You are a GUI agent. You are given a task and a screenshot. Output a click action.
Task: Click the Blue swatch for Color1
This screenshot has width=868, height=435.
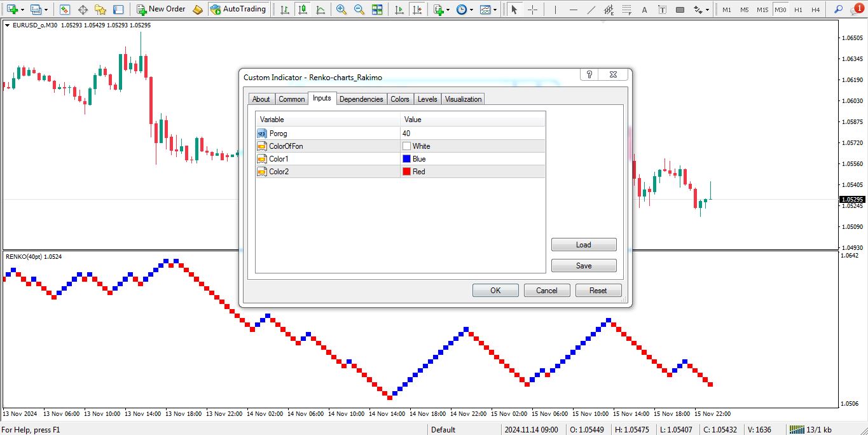coord(406,159)
